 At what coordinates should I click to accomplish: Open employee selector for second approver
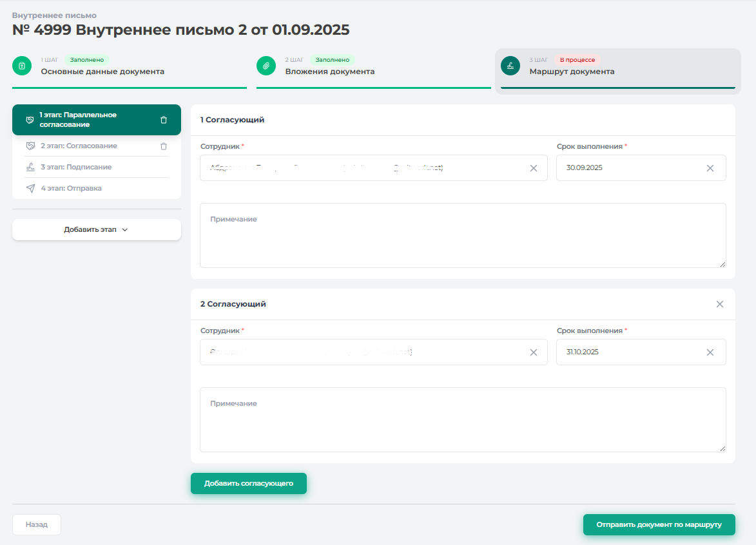coord(361,352)
